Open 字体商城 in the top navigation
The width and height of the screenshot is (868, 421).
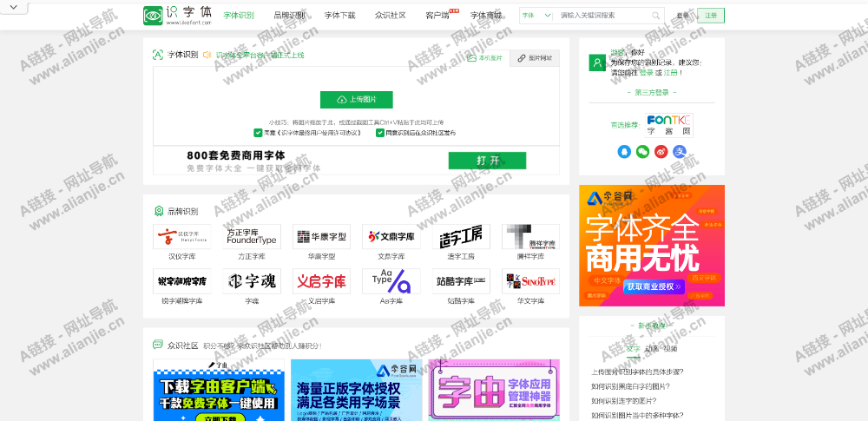[486, 16]
